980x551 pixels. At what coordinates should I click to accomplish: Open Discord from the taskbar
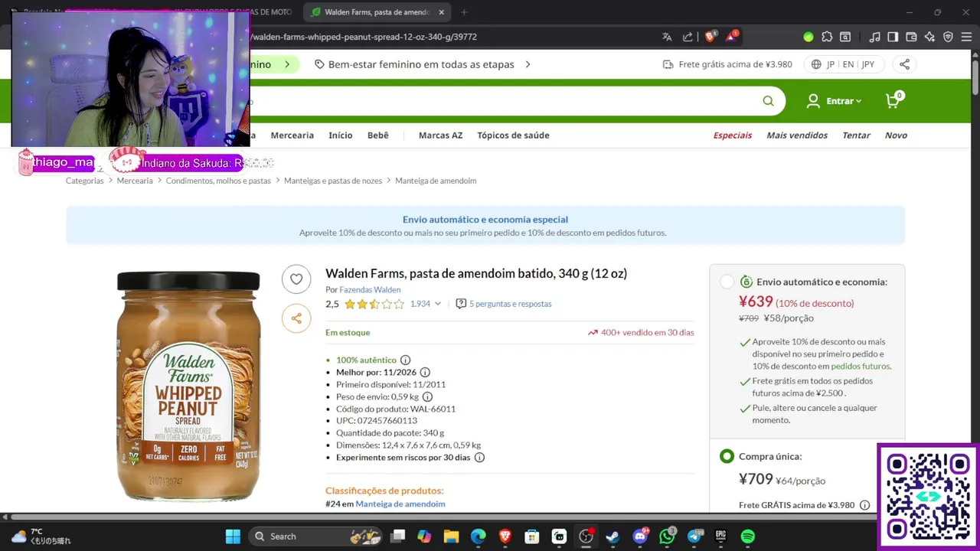coord(640,536)
